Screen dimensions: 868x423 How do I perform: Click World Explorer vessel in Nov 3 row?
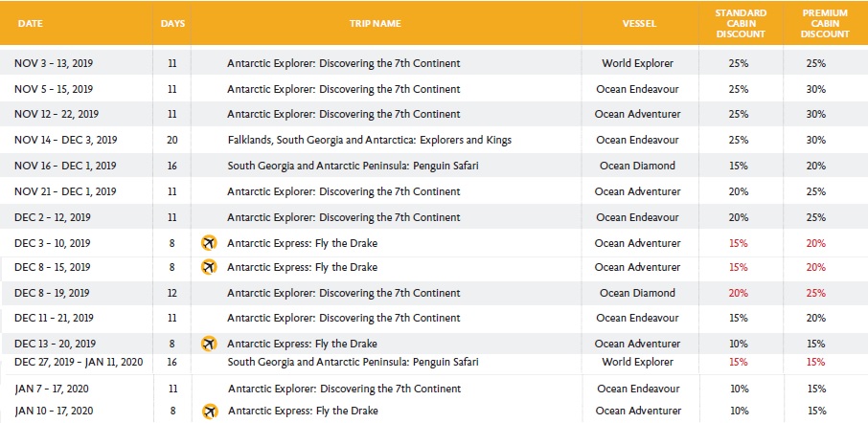tap(637, 63)
